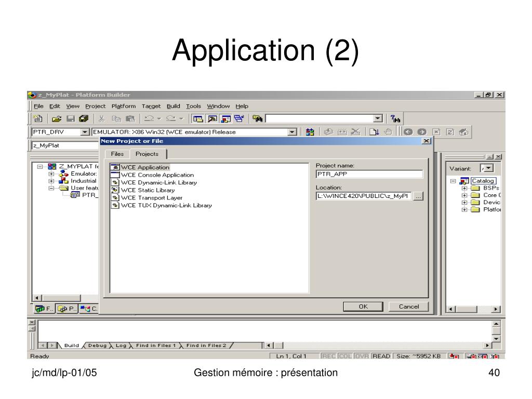Expand the BSPs catalog folder
The image size is (532, 399).
point(464,188)
